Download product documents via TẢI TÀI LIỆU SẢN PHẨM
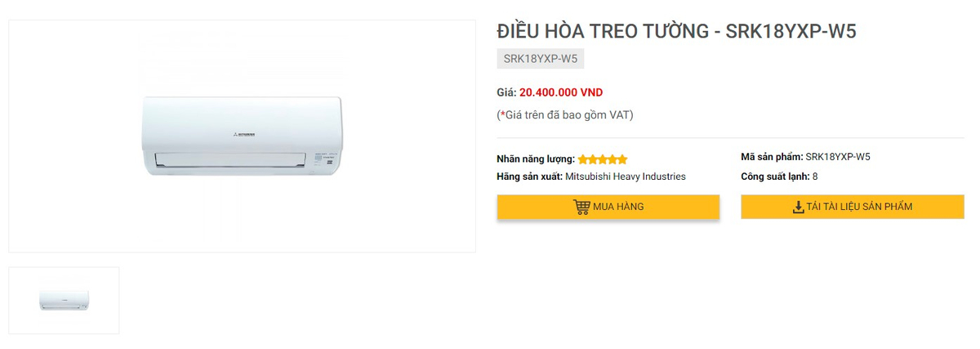 (x=853, y=207)
